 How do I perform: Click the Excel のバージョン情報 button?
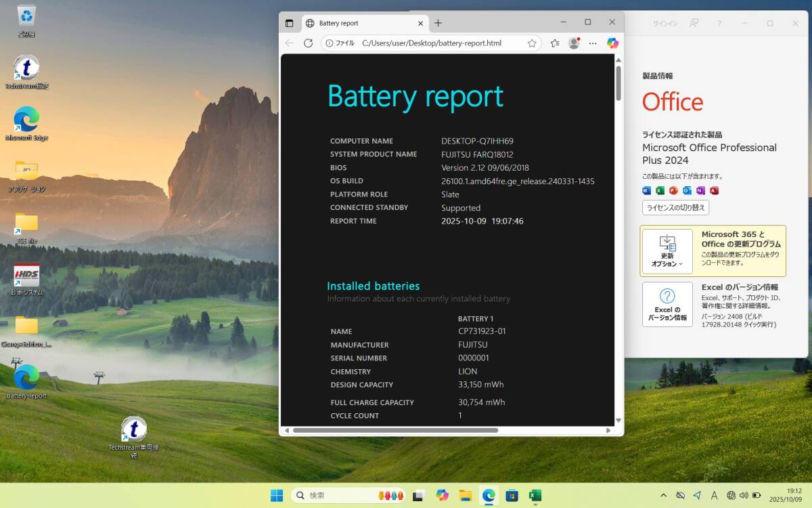coord(667,304)
